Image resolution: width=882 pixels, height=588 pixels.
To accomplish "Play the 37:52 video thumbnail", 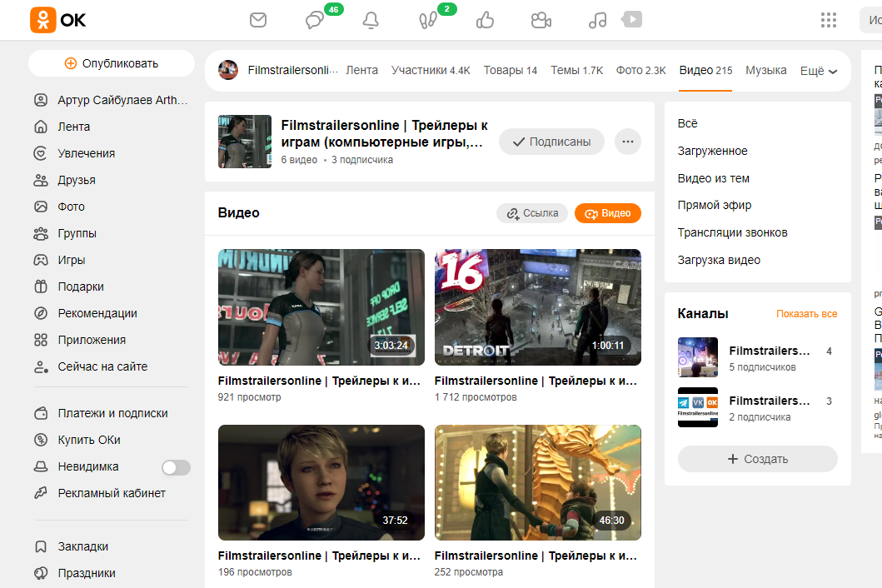I will (321, 483).
